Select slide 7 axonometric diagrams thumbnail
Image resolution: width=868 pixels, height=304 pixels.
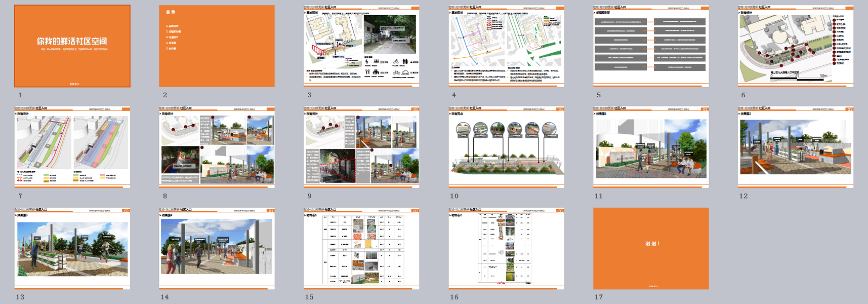[x=72, y=147]
